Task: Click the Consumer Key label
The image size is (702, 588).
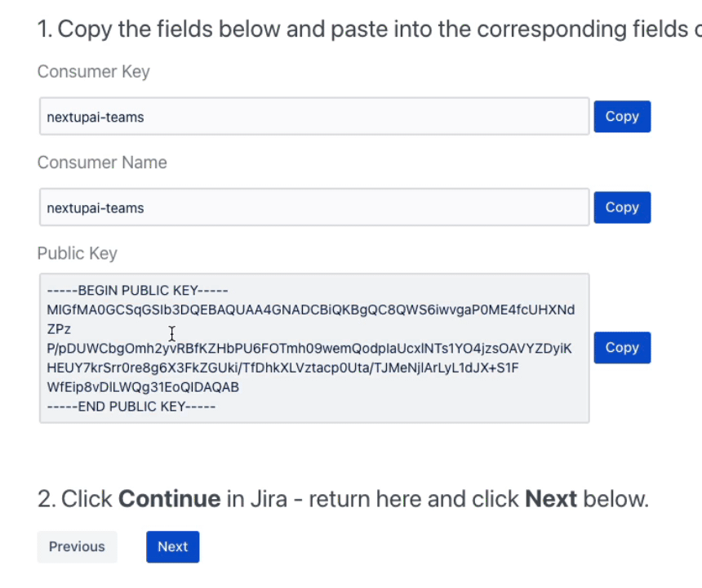Action: pos(94,72)
